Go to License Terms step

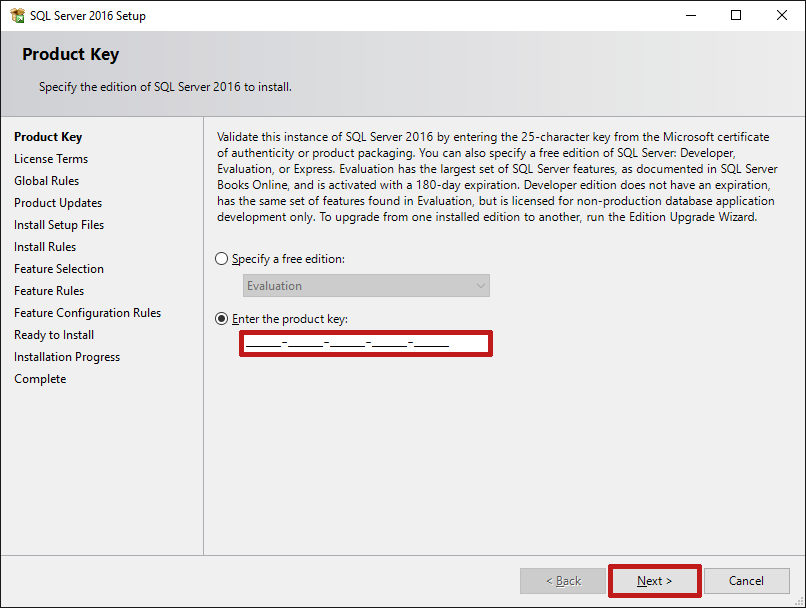point(51,159)
